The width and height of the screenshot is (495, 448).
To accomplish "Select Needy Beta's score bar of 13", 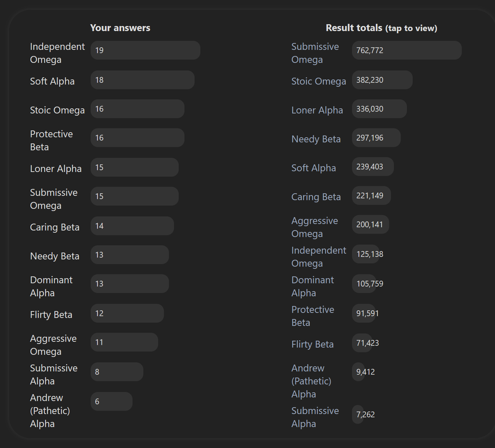I will (130, 255).
